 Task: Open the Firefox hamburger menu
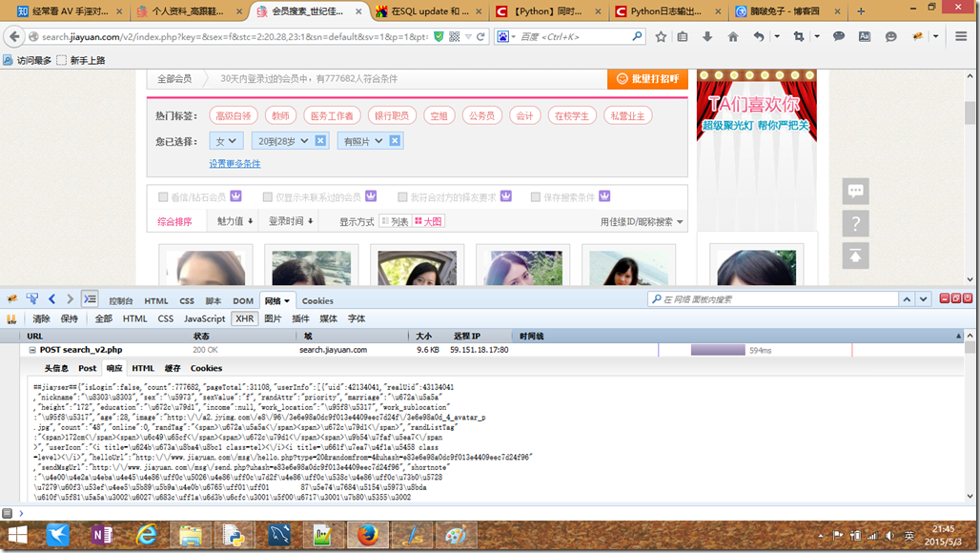click(961, 37)
